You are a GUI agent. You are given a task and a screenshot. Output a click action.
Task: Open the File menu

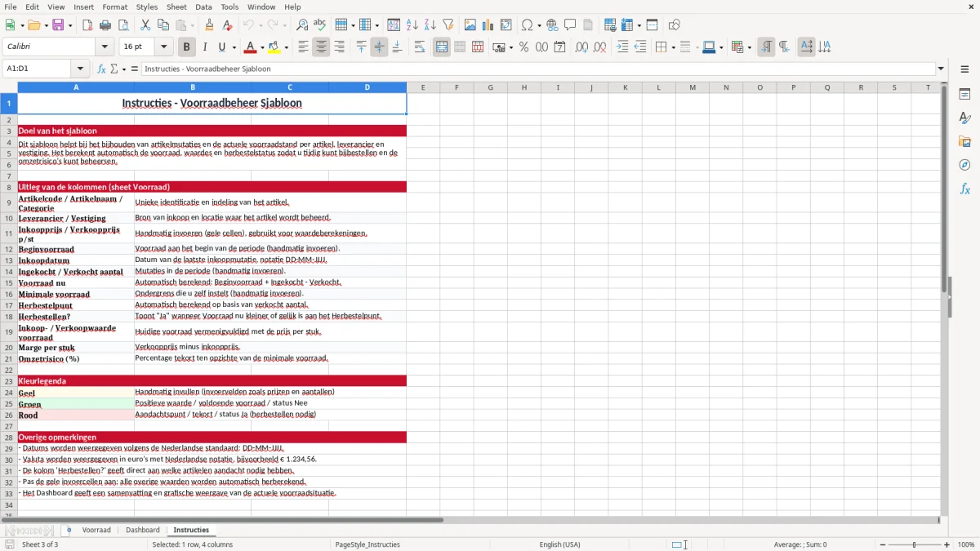pos(10,7)
